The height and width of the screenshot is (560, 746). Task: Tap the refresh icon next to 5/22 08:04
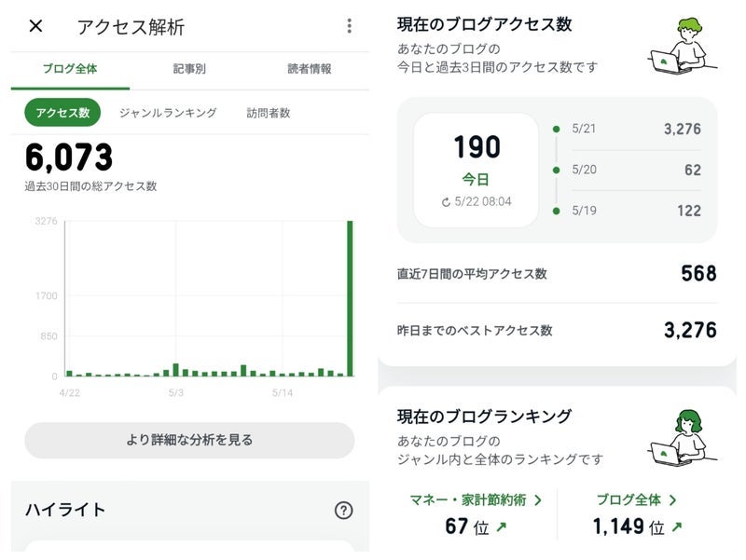tap(447, 201)
